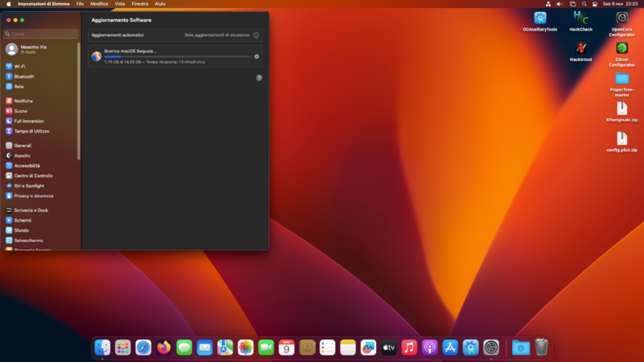Cancel the macOS Sequoia download
This screenshot has width=644, height=362.
[x=257, y=56]
